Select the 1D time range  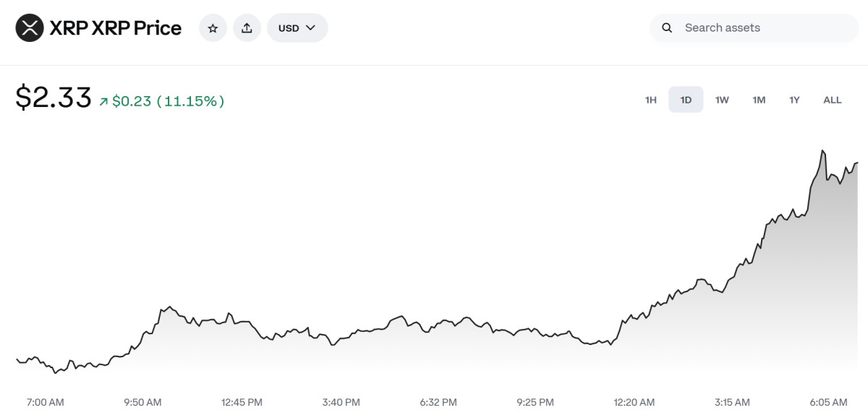[686, 100]
